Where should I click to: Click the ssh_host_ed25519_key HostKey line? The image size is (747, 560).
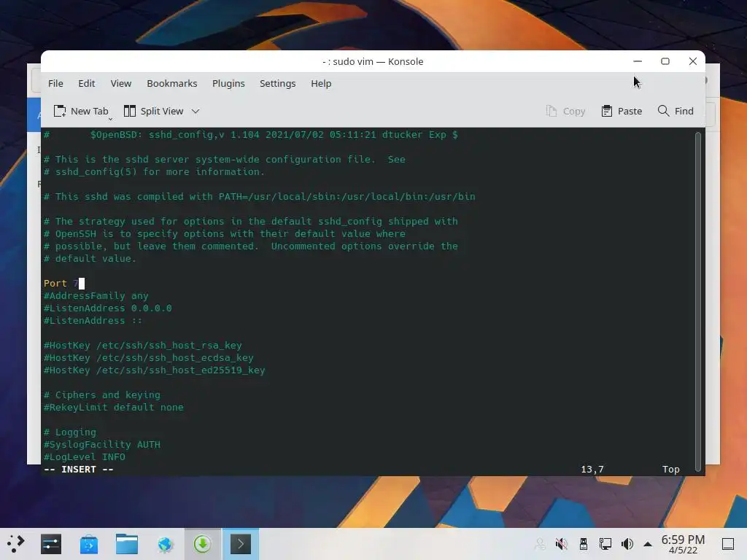(x=155, y=370)
